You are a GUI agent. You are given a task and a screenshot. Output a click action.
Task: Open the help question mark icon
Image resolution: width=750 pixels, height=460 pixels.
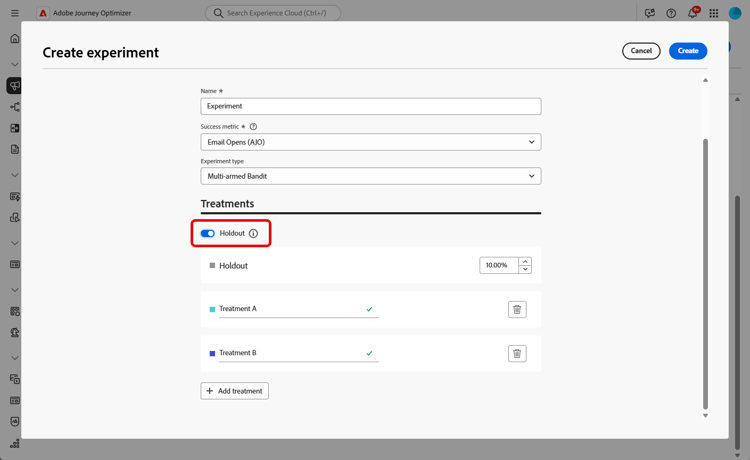coord(671,13)
